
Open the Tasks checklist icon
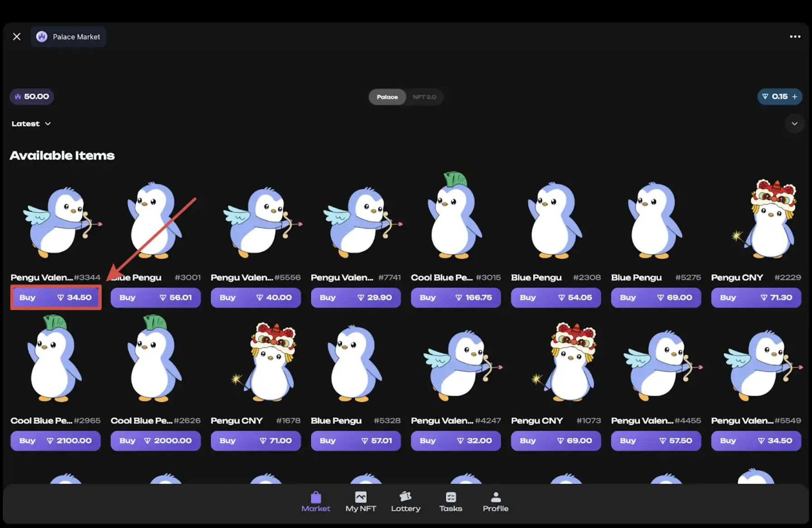(451, 496)
